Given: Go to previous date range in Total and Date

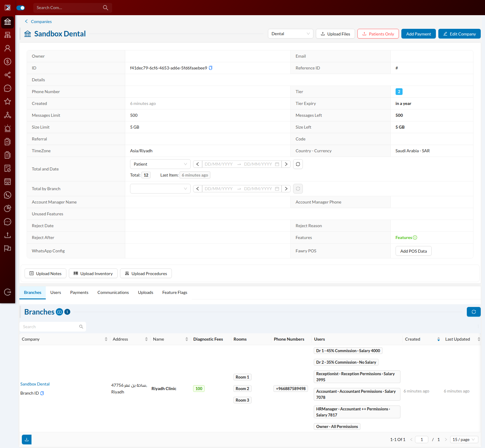Looking at the screenshot, I should pos(198,164).
